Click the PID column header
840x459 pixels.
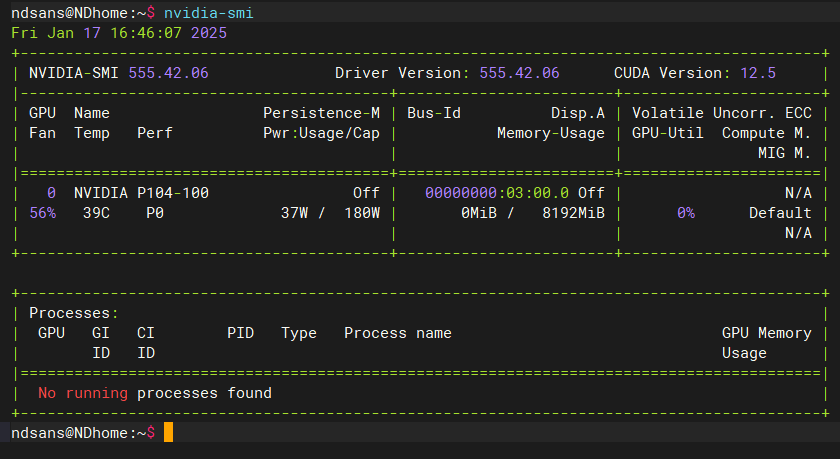241,333
